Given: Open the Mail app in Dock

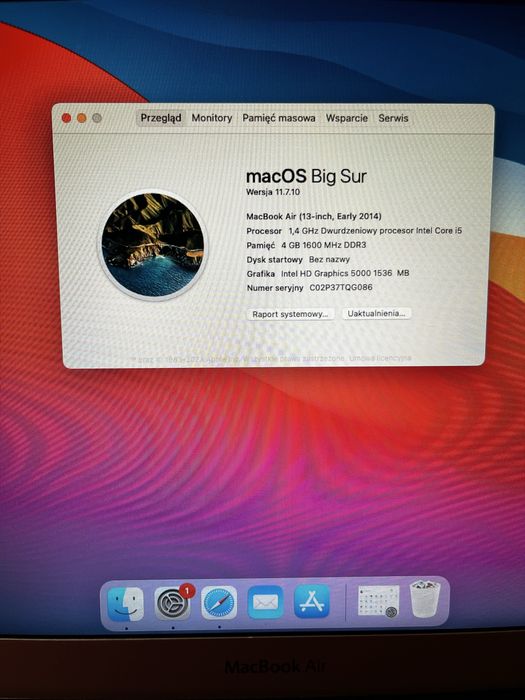Looking at the screenshot, I should [x=266, y=602].
